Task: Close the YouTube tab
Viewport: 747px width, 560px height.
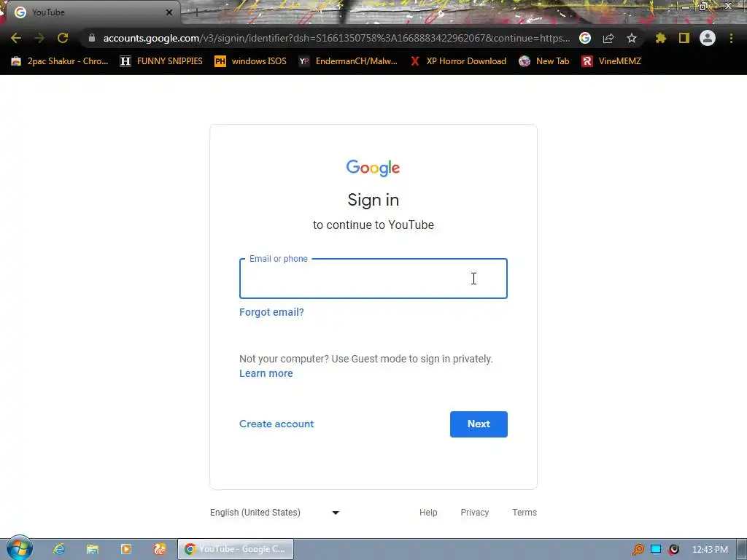Action: (169, 12)
